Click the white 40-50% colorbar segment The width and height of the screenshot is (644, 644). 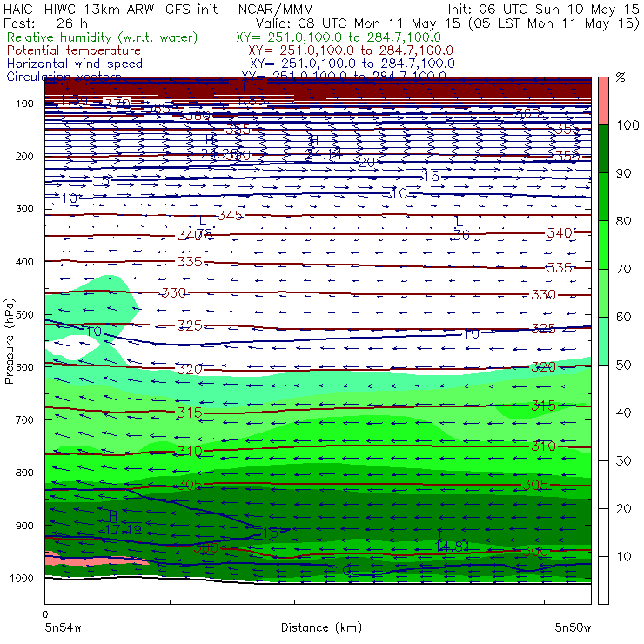click(x=603, y=389)
